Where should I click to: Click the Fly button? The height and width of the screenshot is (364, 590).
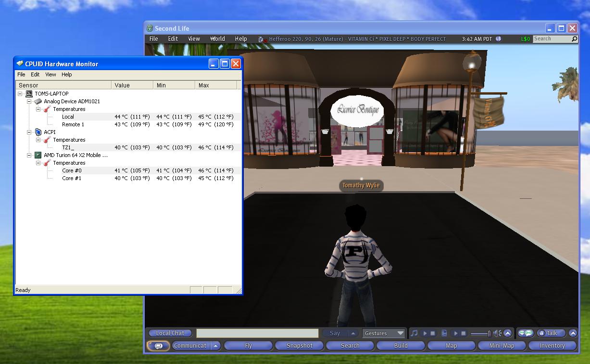(248, 346)
